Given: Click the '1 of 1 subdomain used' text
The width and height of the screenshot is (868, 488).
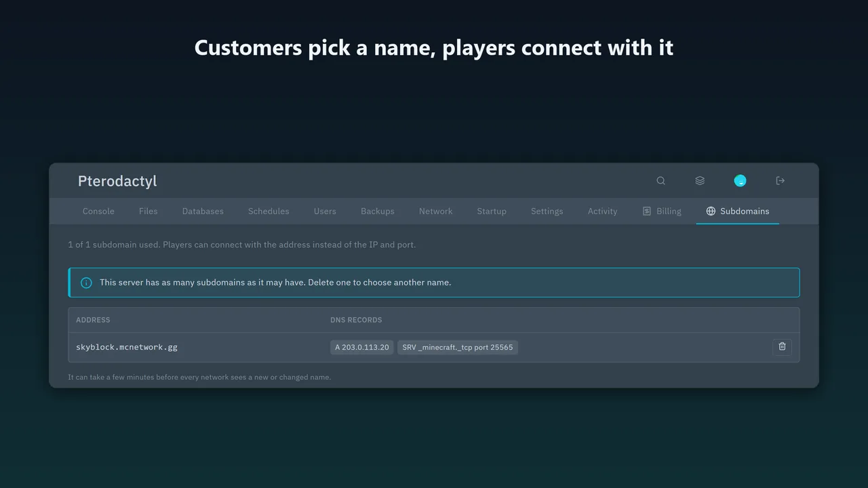Looking at the screenshot, I should click(114, 245).
